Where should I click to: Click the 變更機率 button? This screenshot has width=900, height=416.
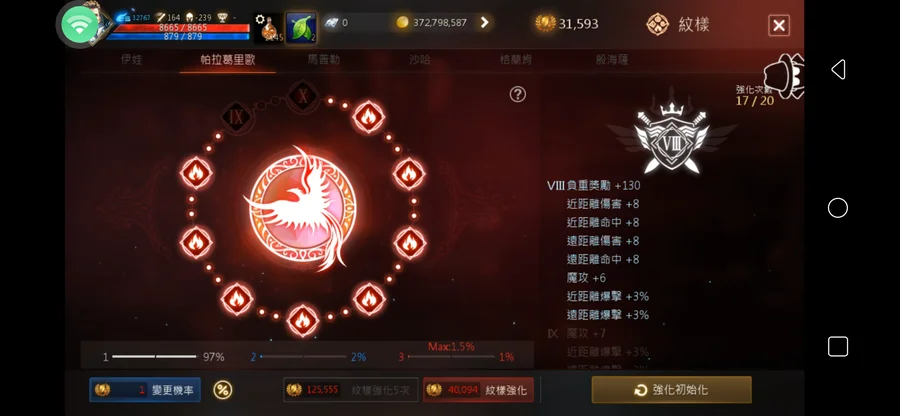click(x=145, y=390)
